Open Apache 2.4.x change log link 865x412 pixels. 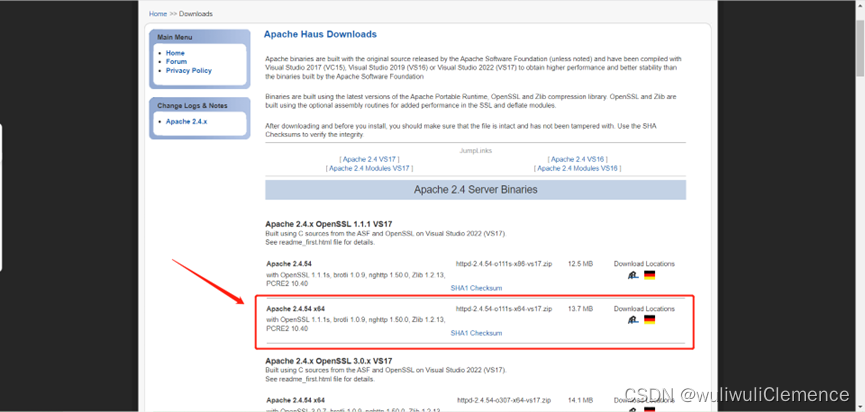(186, 121)
